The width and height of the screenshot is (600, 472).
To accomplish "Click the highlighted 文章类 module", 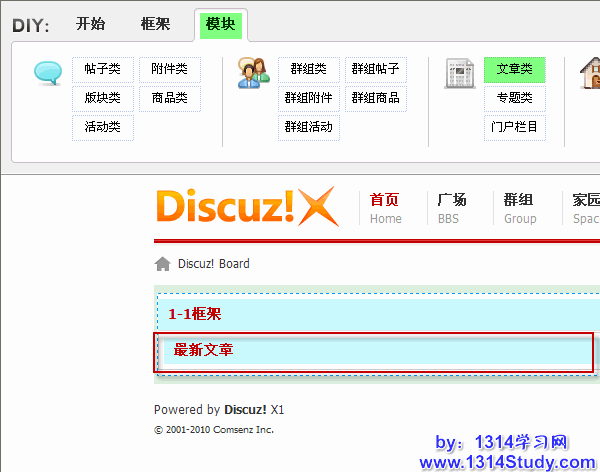I will coord(514,69).
